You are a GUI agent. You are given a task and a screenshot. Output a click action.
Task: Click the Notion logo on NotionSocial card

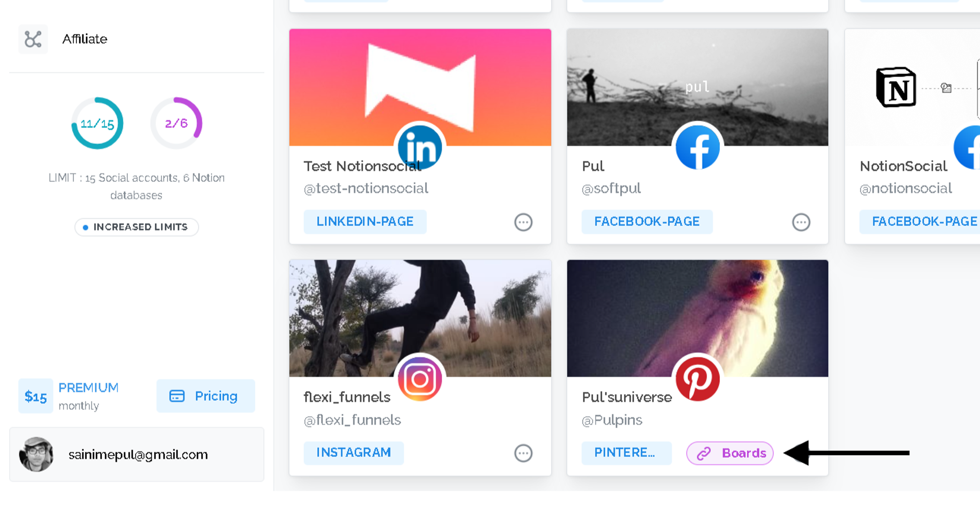896,88
